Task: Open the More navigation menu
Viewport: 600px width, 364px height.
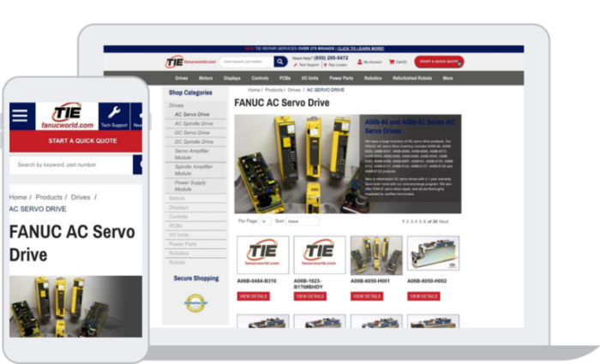Action: (x=447, y=78)
